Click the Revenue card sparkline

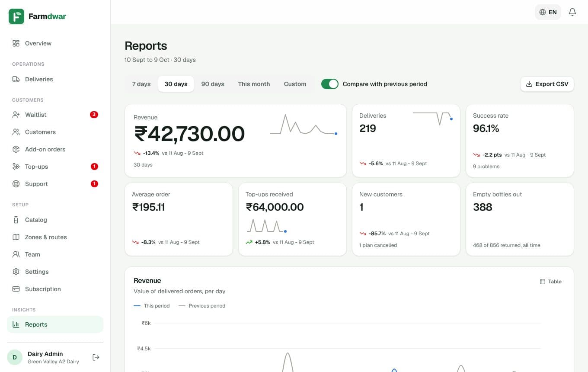click(x=304, y=124)
